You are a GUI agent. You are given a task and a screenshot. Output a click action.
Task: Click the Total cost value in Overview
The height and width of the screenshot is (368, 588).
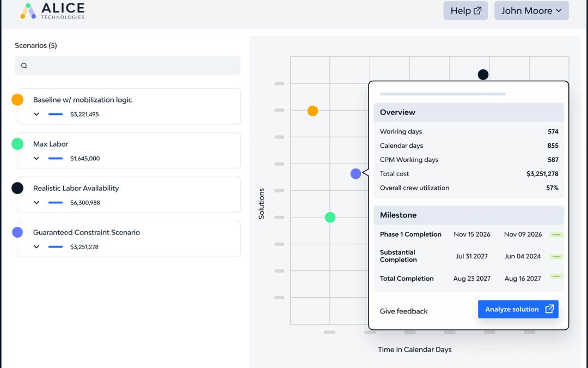pyautogui.click(x=542, y=174)
